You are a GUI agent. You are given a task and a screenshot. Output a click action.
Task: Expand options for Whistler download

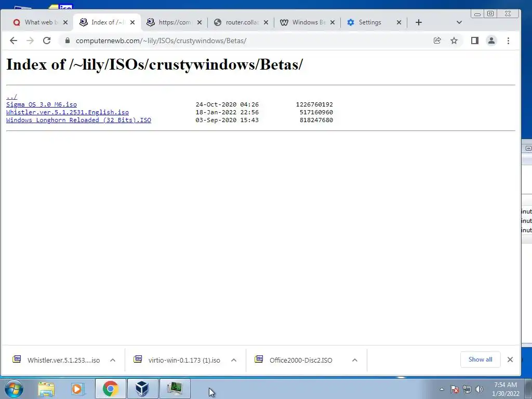click(113, 361)
